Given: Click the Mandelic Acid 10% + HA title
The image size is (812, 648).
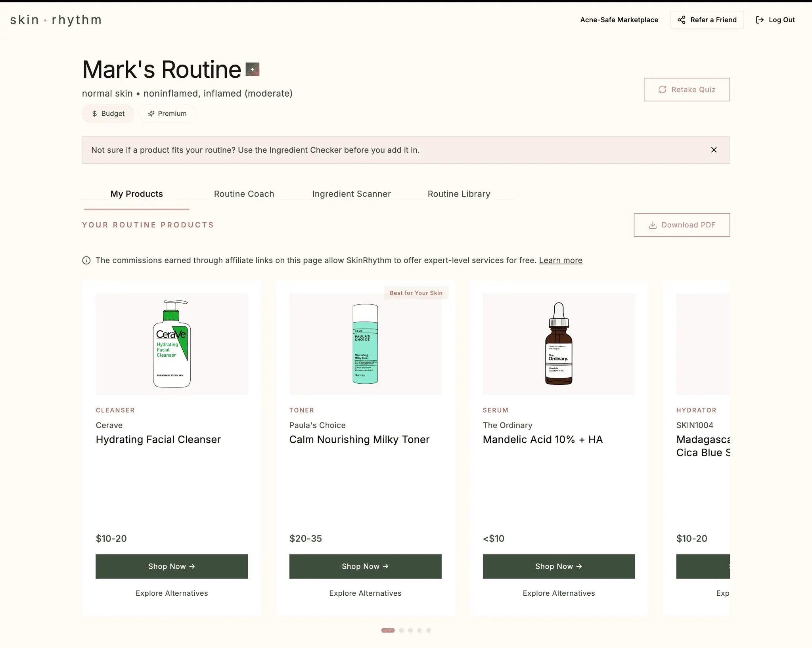Looking at the screenshot, I should click(543, 440).
